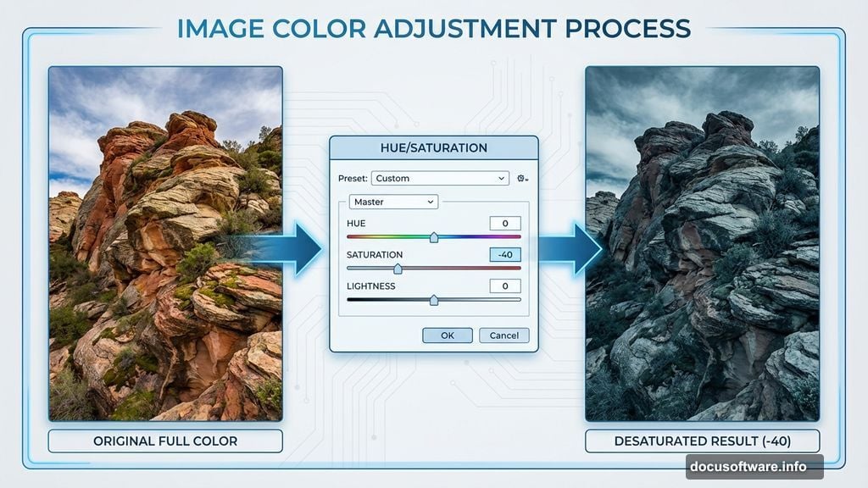
Task: Click the ORIGINAL FULL COLOR caption label
Action: 166,441
